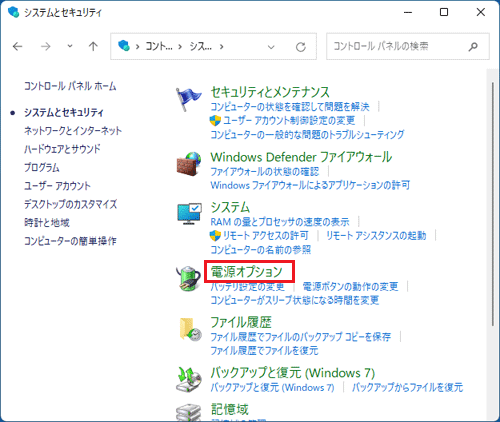500x422 pixels.
Task: Expand chevron after コント... breadcrumb
Action: 180,47
